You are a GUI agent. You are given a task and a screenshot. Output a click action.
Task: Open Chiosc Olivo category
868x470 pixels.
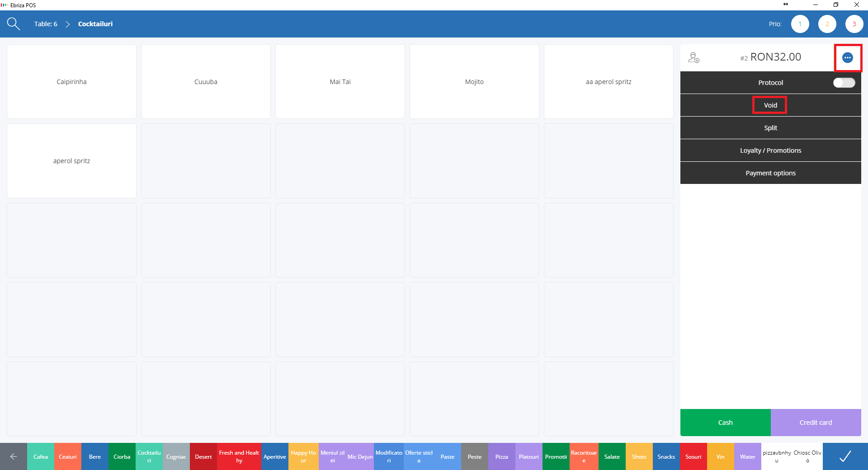[807, 456]
